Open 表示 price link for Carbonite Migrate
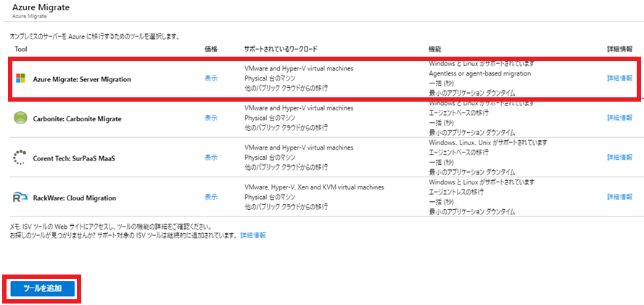The image size is (644, 305). coord(211,118)
